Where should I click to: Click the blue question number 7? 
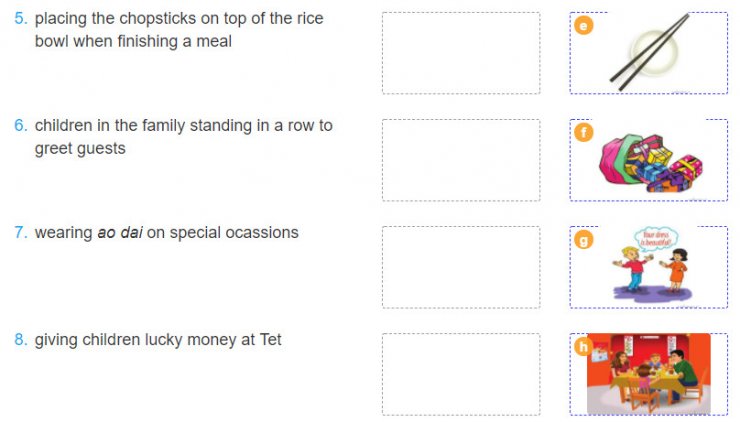tap(20, 232)
